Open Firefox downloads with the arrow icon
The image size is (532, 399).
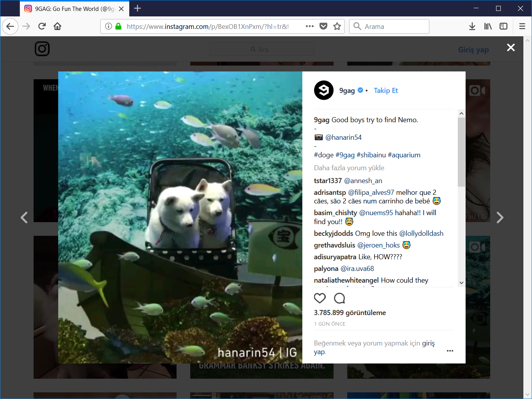pos(472,26)
